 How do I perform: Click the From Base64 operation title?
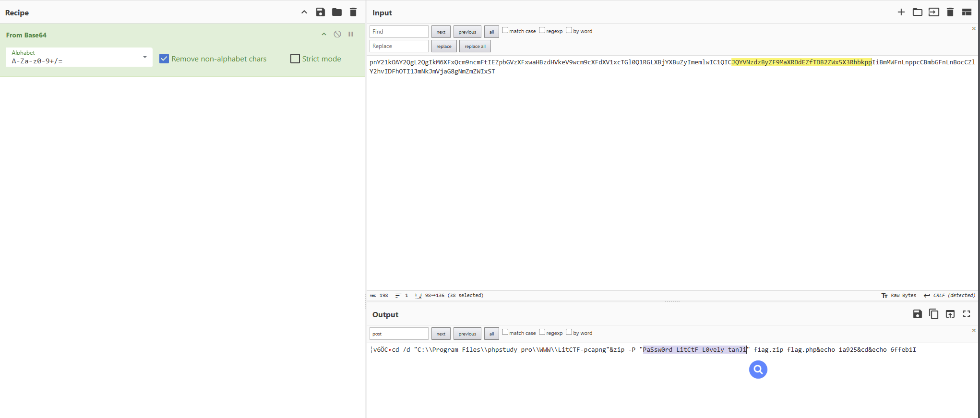pos(26,35)
